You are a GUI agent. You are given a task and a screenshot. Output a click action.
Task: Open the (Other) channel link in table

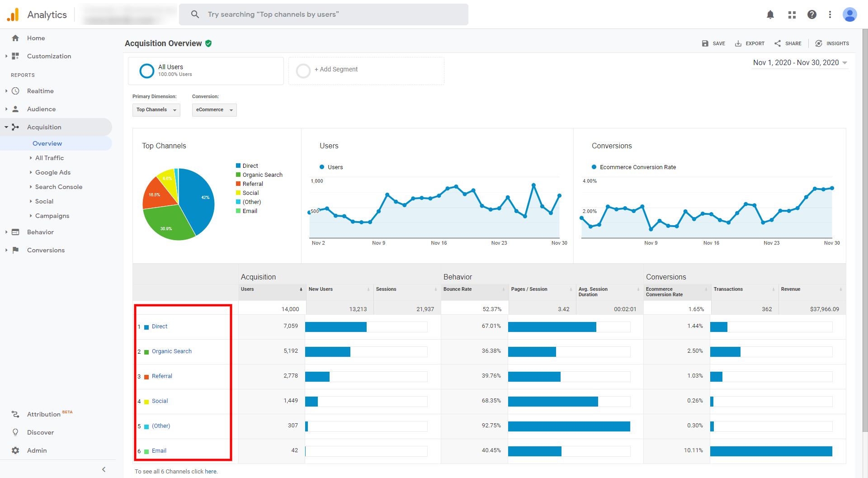(161, 426)
